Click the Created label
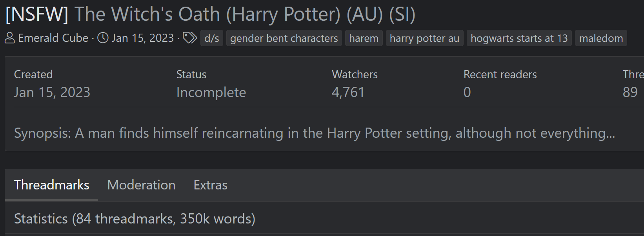This screenshot has height=236, width=644. pyautogui.click(x=33, y=74)
